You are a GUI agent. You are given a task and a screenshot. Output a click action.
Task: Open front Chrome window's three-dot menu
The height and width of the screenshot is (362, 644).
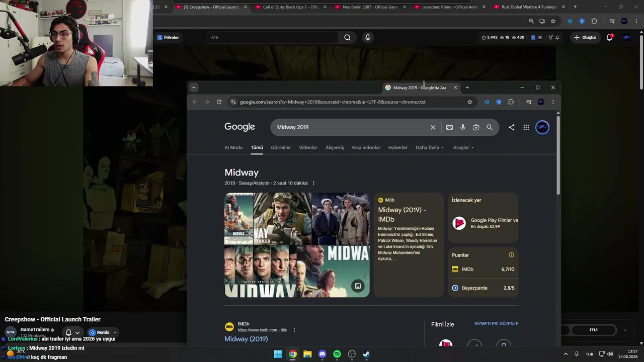pos(553,102)
